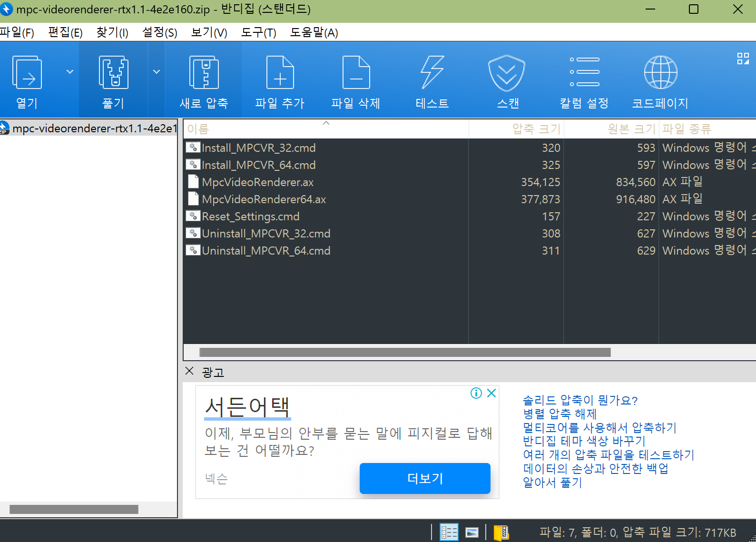Open the 보기(V) menu

point(209,32)
